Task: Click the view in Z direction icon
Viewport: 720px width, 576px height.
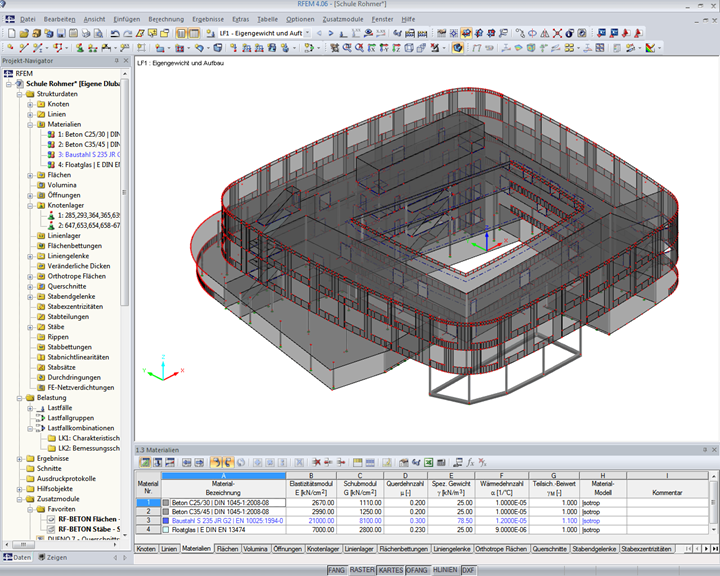Action: pyautogui.click(x=396, y=48)
